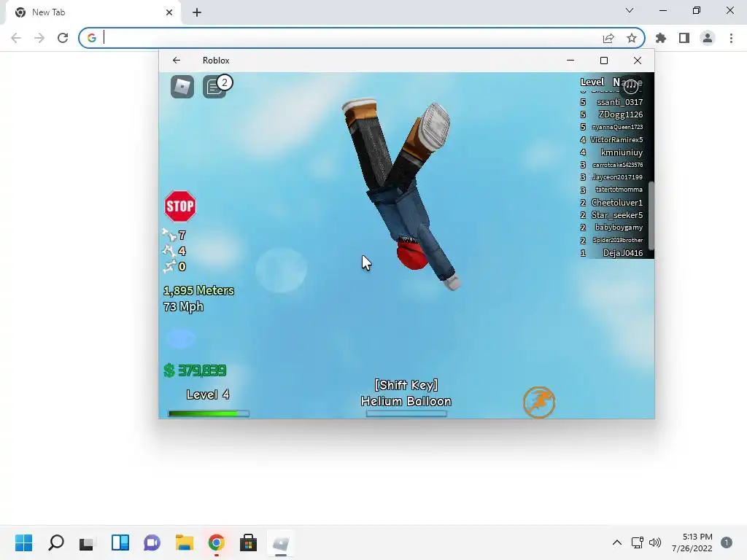Click the Chrome back arrow
The height and width of the screenshot is (560, 747).
coord(16,38)
